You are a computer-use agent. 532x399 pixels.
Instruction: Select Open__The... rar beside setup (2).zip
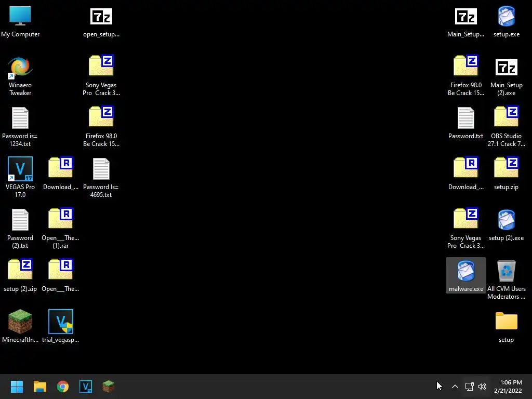(61, 276)
